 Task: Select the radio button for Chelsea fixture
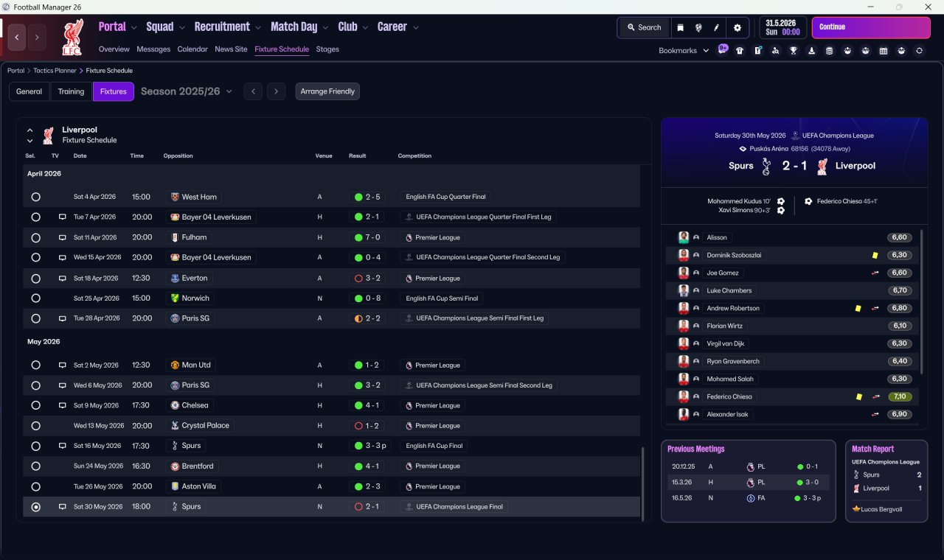point(35,405)
